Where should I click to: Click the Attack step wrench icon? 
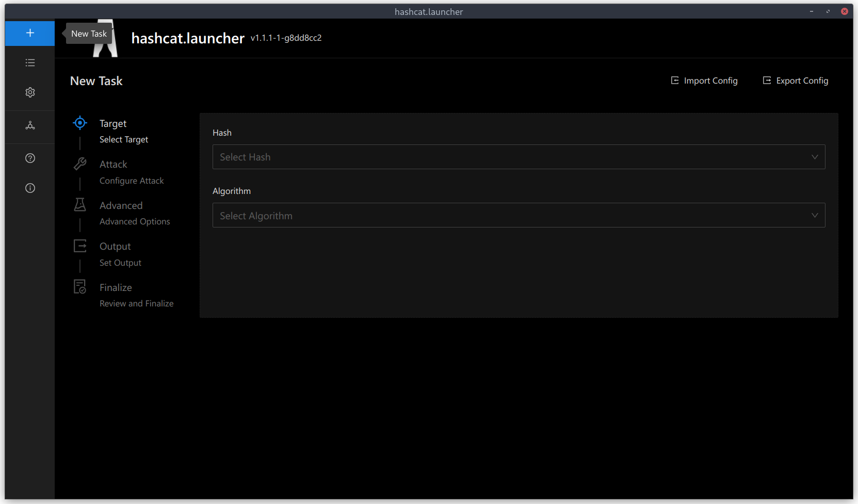click(x=80, y=164)
